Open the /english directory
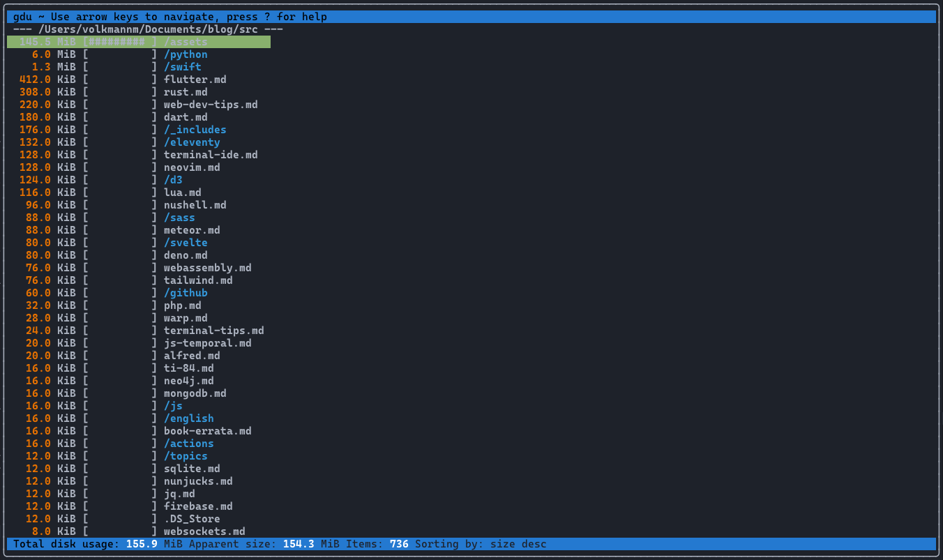Viewport: 943px width, 560px height. [188, 418]
